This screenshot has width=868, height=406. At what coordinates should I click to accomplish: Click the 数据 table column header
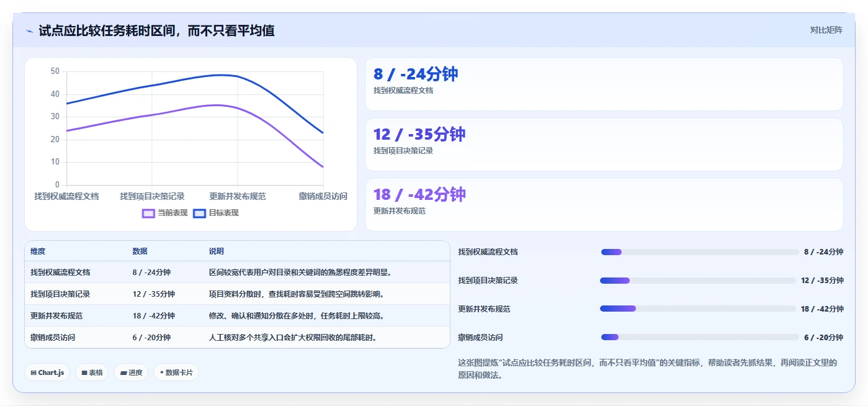[x=140, y=251]
